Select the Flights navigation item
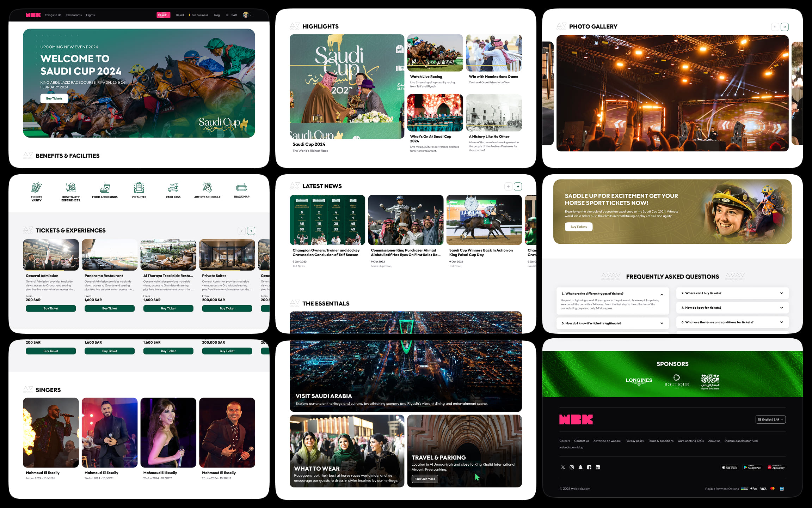The image size is (812, 508). point(91,15)
